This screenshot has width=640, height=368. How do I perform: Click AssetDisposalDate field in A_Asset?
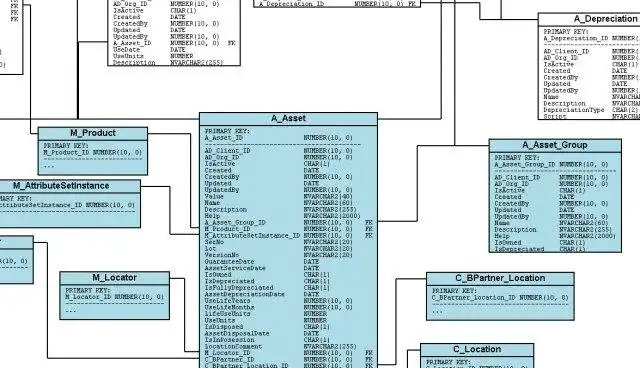(x=262, y=334)
